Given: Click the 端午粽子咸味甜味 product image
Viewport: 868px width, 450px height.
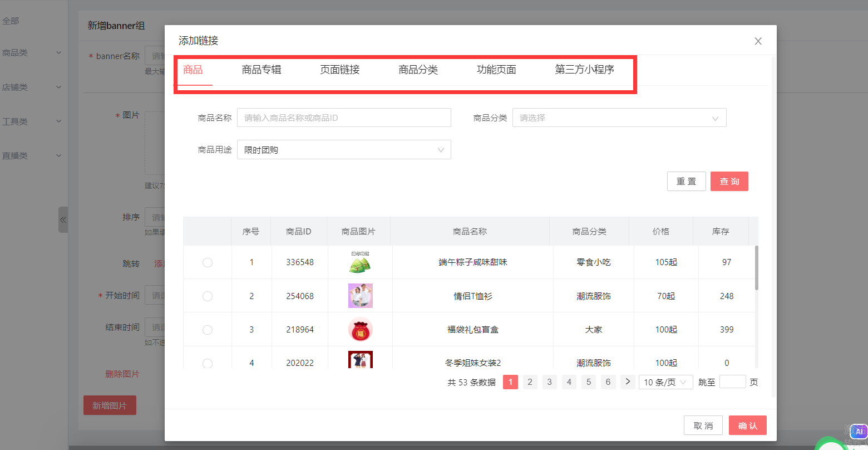Looking at the screenshot, I should click(360, 262).
